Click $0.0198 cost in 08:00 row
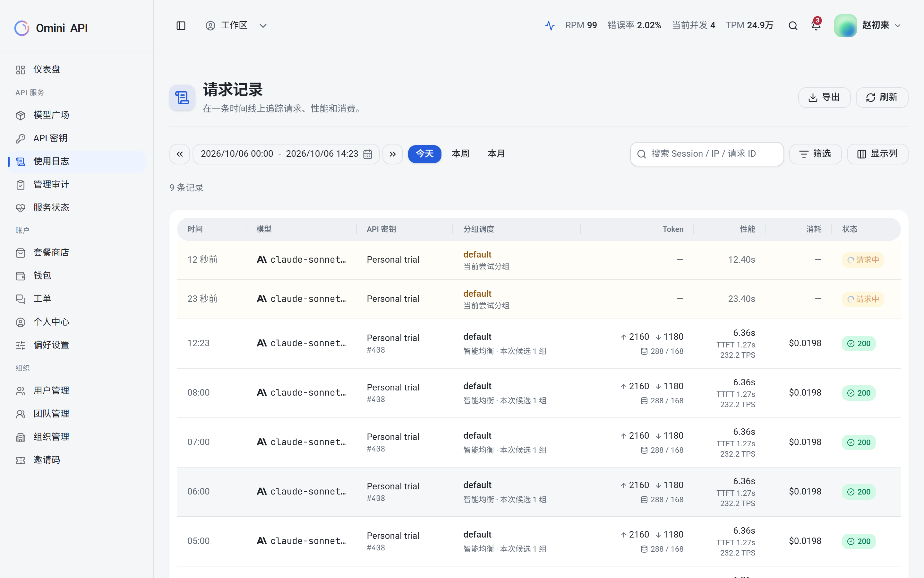Image resolution: width=924 pixels, height=578 pixels. [x=805, y=393]
